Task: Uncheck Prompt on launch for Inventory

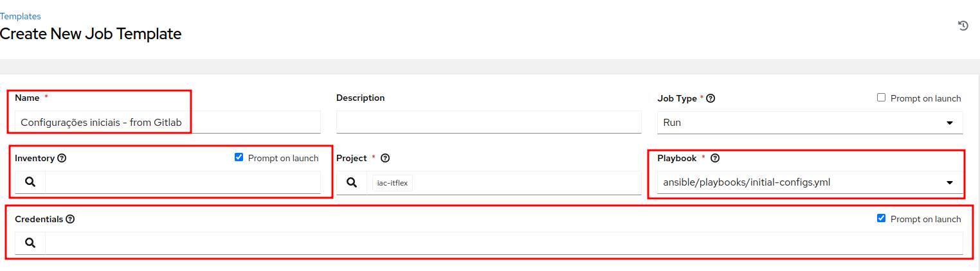Action: pos(239,157)
